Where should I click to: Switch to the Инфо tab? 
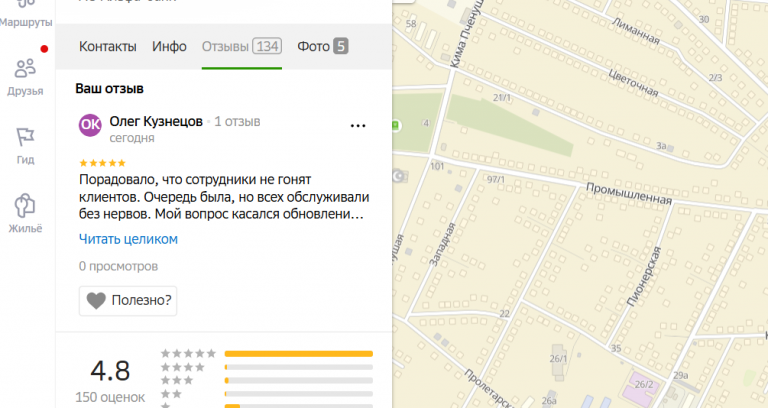pos(169,47)
